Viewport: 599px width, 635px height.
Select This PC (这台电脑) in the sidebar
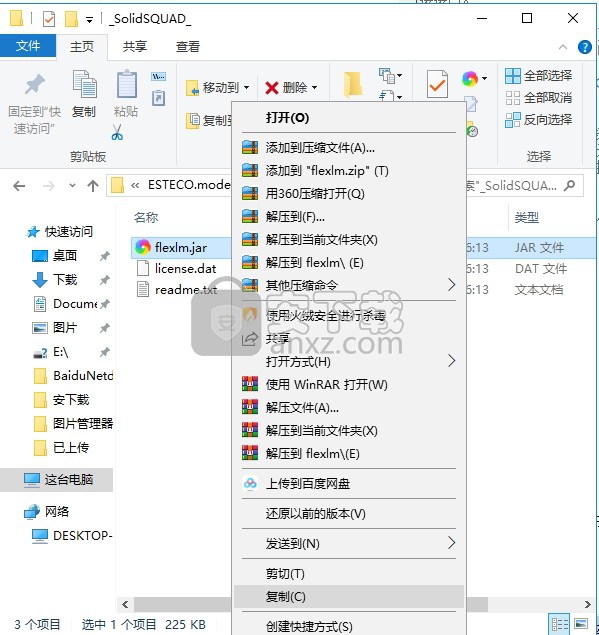click(x=58, y=479)
